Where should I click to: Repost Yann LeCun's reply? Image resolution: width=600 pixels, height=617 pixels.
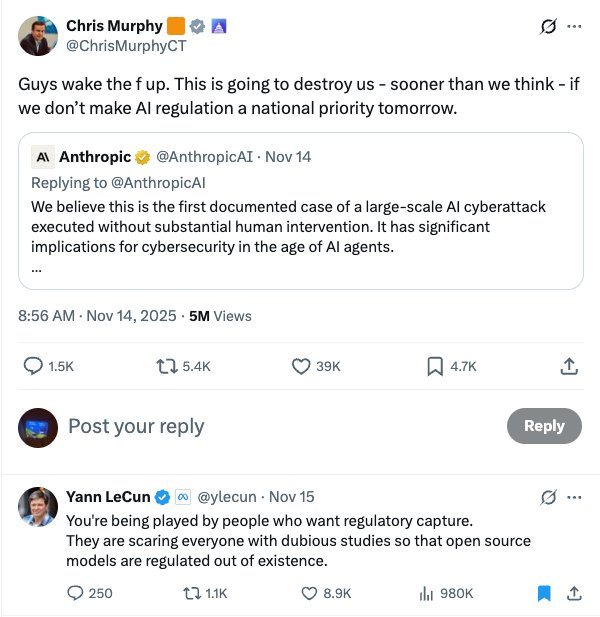click(187, 593)
